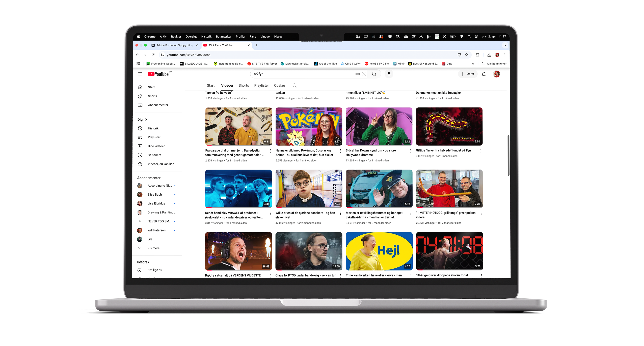Open macOS Control Center icon
This screenshot has height=346, width=644.
pos(476,37)
